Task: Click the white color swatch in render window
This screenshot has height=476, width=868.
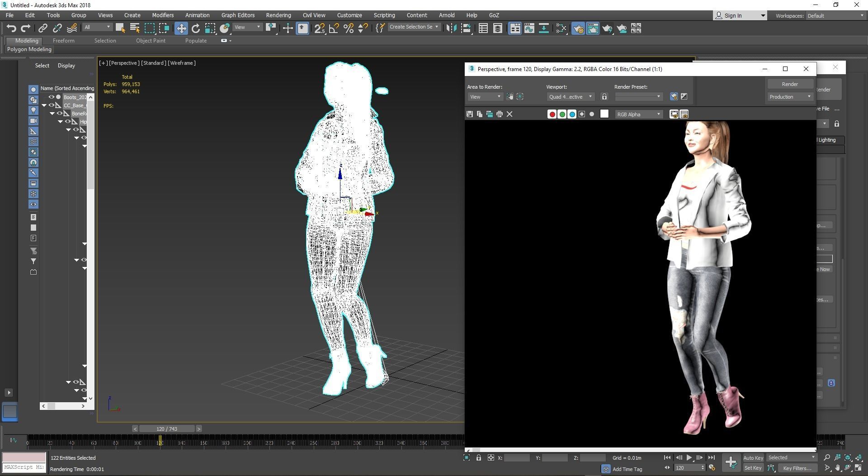Action: [604, 114]
